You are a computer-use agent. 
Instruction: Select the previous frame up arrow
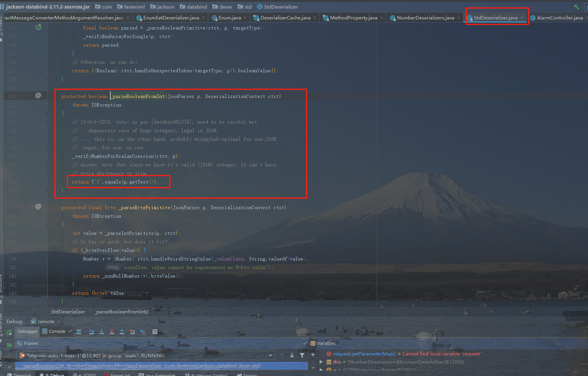point(282,355)
